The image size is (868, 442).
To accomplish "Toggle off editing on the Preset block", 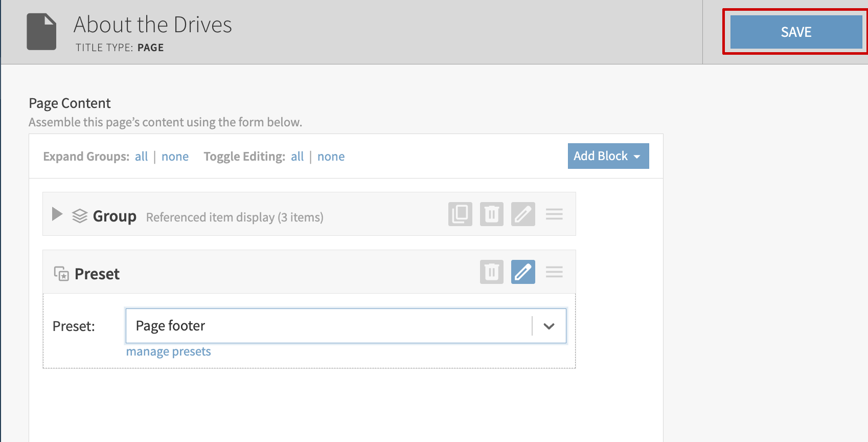I will 522,272.
